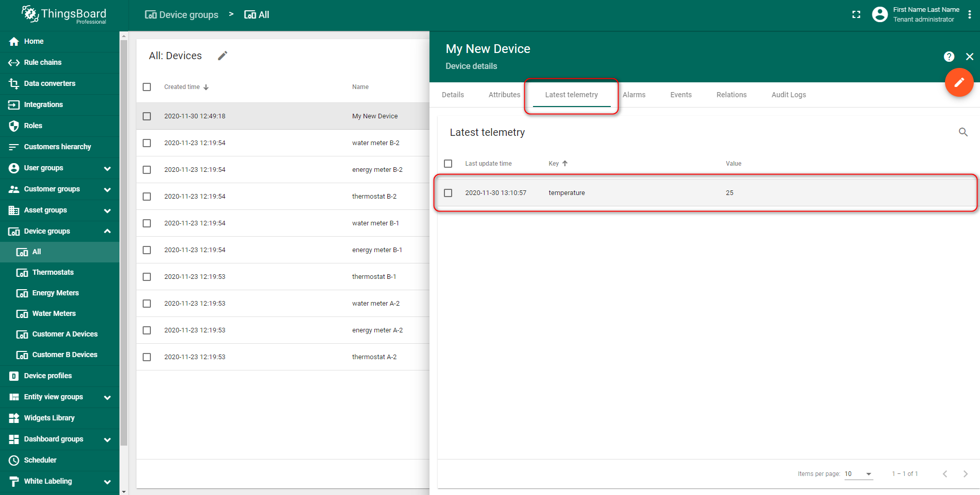Viewport: 980px width, 495px height.
Task: Click the sidebar scrollbar down arrow
Action: [124, 491]
